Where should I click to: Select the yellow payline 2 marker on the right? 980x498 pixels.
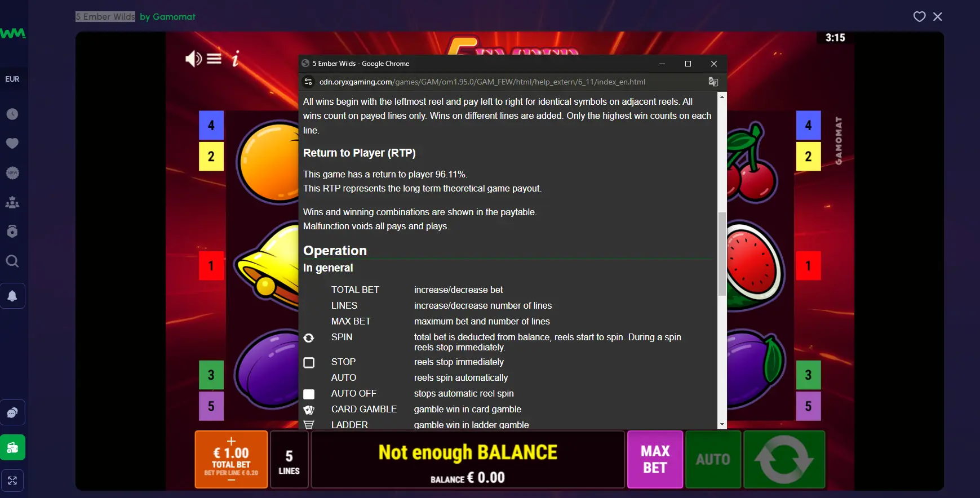[x=808, y=157]
